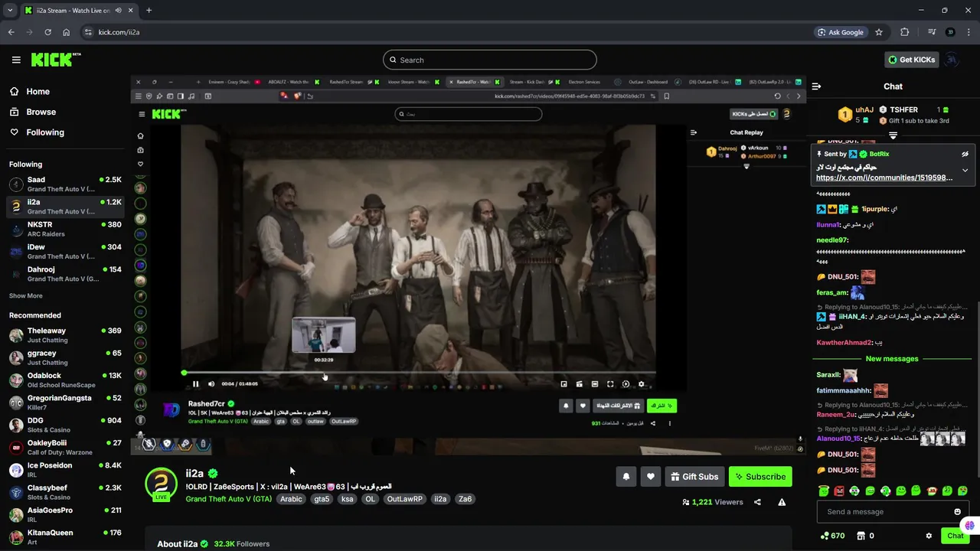Select the first green angel emote
980x551 pixels.
(x=823, y=491)
